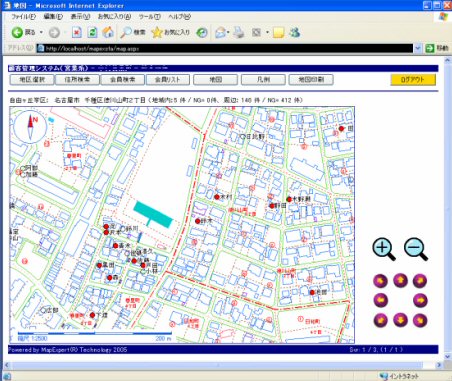Pan the map up with arrow button
The width and height of the screenshot is (452, 381).
[x=400, y=280]
